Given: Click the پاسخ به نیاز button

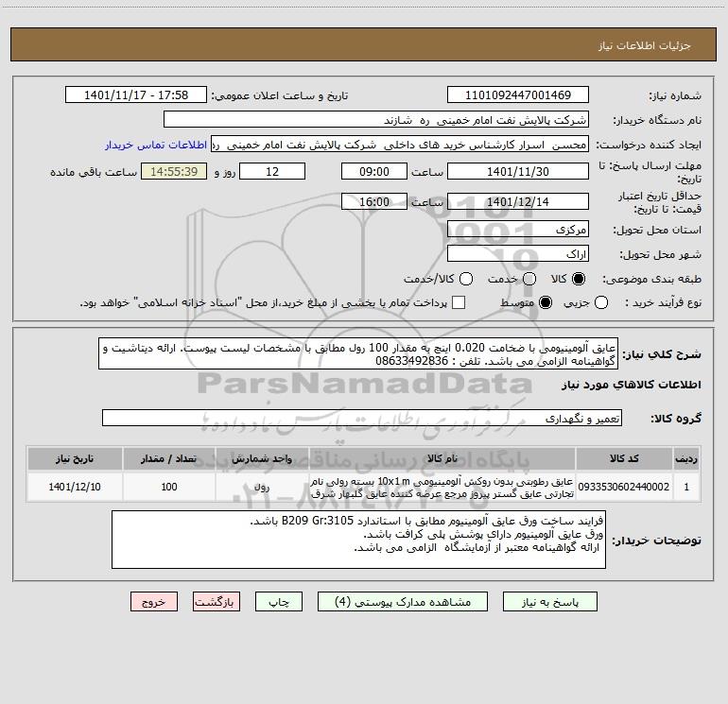Looking at the screenshot, I should click(x=550, y=602).
